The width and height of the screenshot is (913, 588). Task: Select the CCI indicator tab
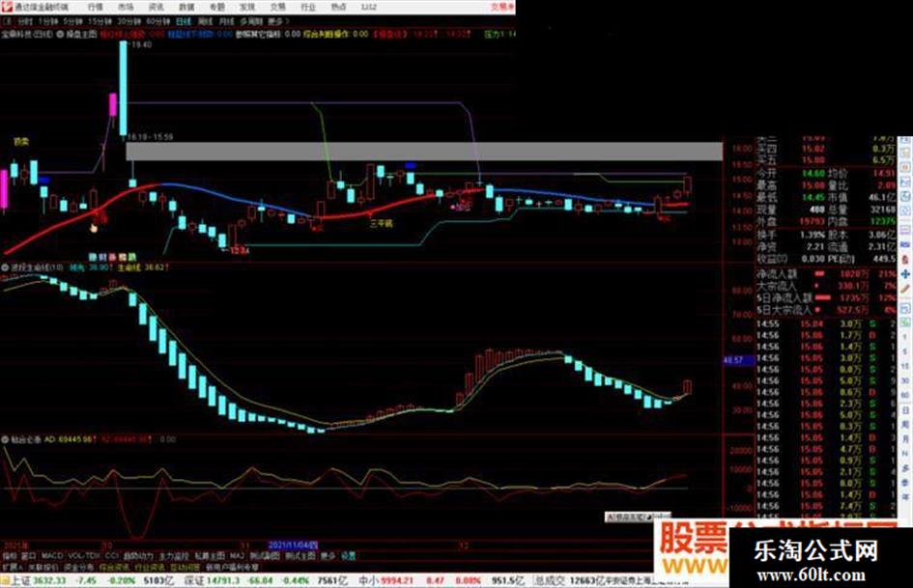[111, 556]
